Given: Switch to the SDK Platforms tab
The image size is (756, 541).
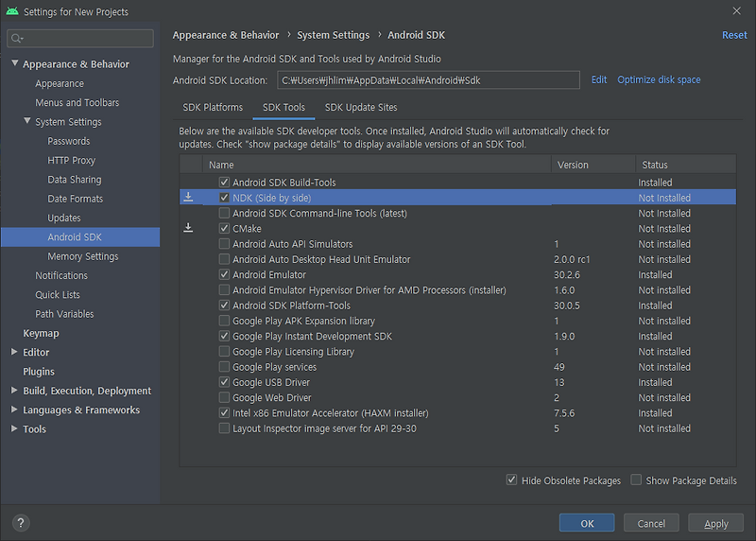Looking at the screenshot, I should [x=213, y=108].
